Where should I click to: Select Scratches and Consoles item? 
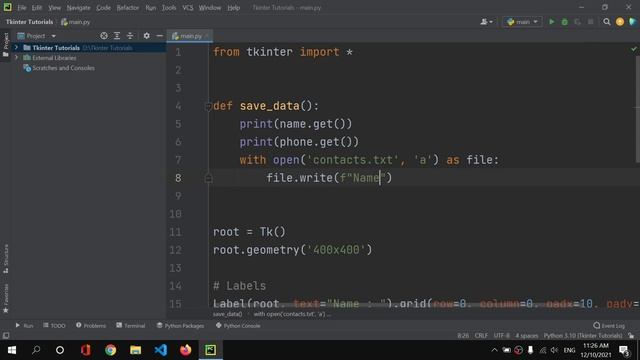click(63, 68)
